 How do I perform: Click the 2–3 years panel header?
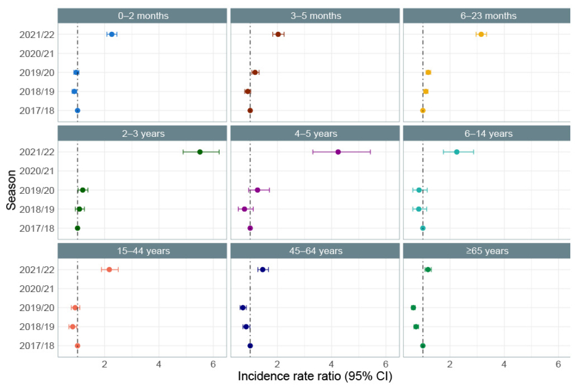tap(142, 133)
